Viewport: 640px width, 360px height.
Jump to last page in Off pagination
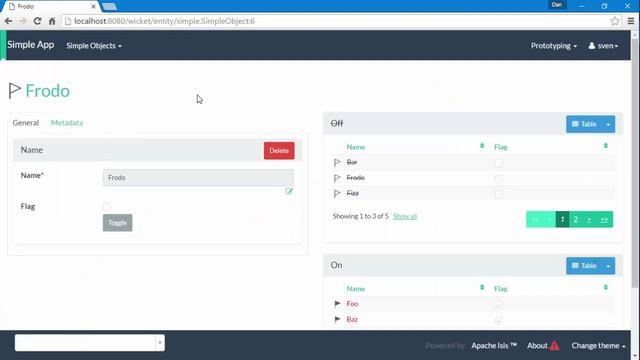coord(604,220)
